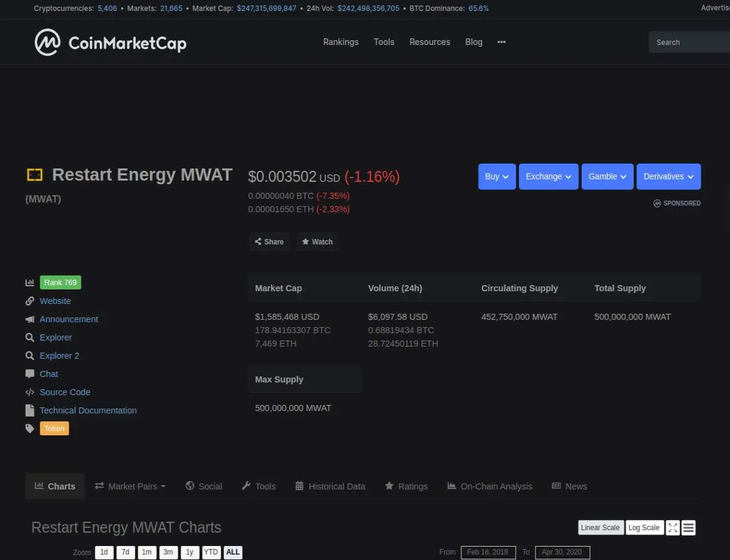The image size is (730, 560).
Task: Open the Exchange dropdown
Action: point(549,176)
